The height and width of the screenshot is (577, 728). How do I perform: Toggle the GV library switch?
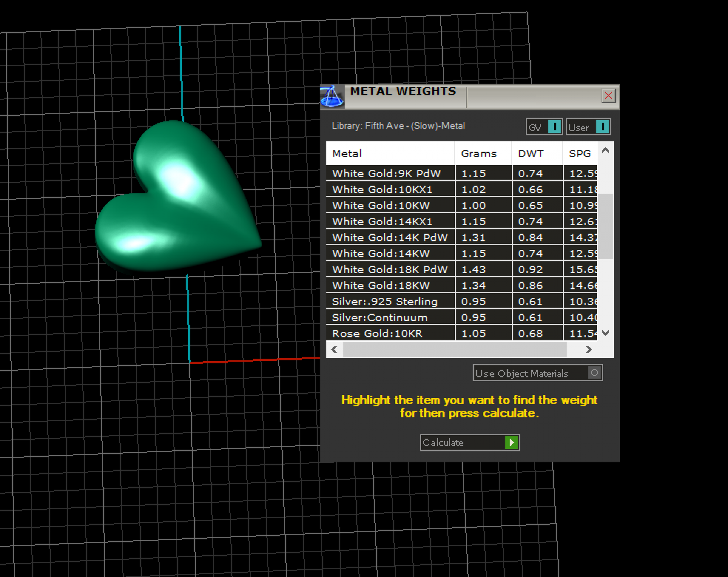click(554, 127)
